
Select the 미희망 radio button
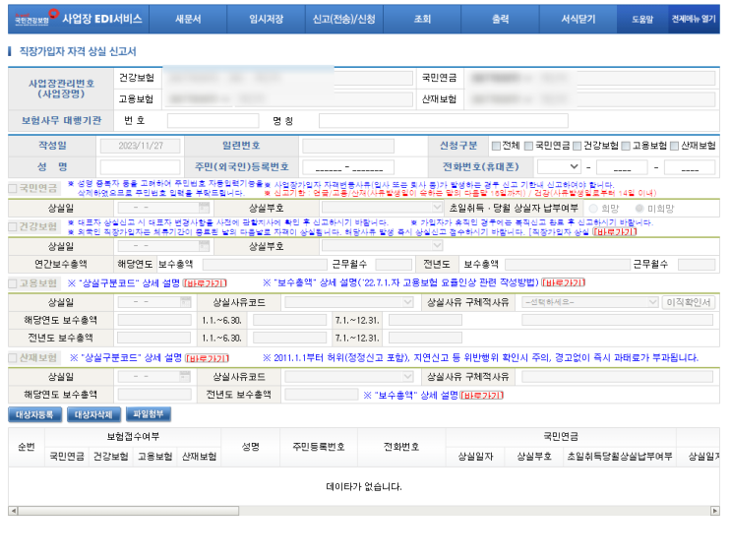pos(640,209)
